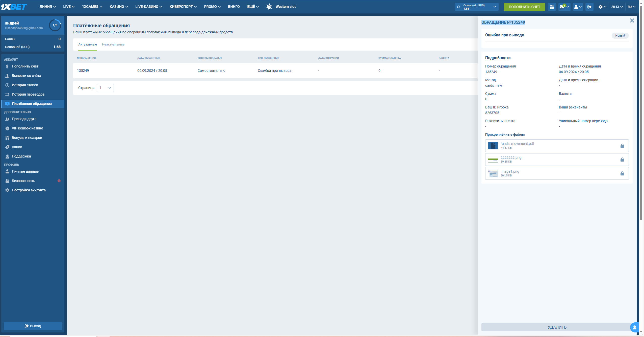Expand the LIVE menu

coord(69,7)
